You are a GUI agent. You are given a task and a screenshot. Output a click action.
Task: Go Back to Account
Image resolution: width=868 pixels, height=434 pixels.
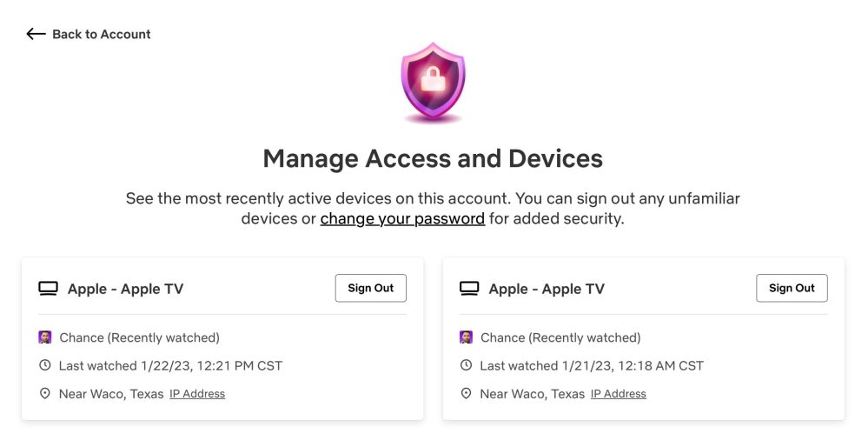101,34
